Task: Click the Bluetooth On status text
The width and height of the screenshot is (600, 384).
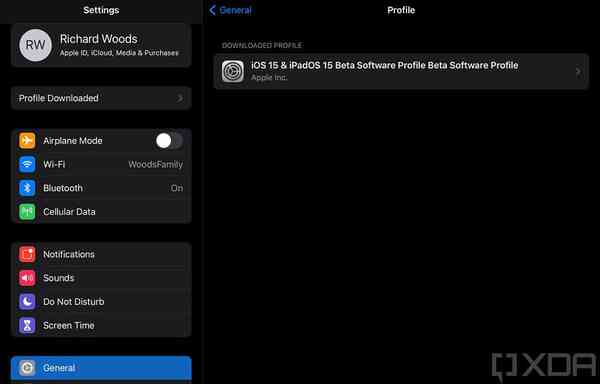Action: coord(177,188)
